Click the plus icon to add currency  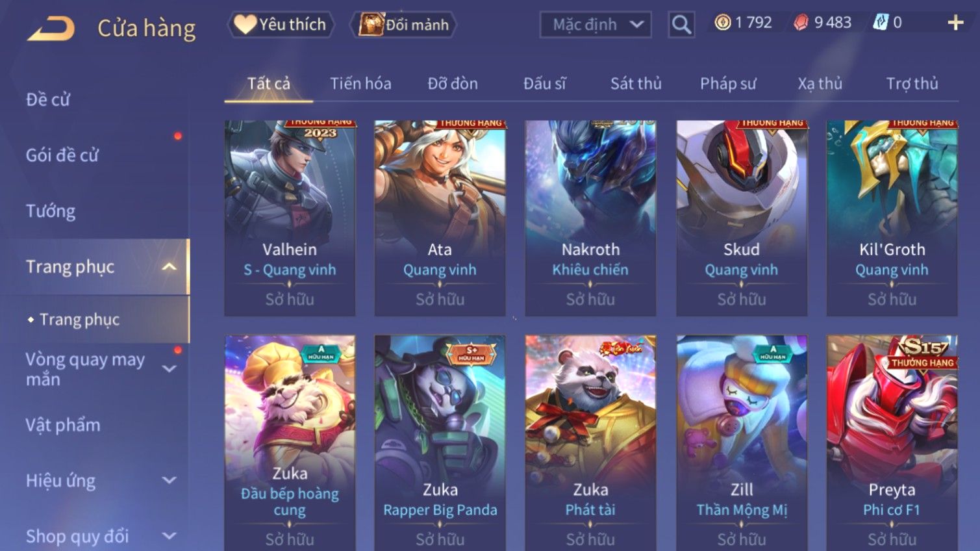(x=955, y=23)
